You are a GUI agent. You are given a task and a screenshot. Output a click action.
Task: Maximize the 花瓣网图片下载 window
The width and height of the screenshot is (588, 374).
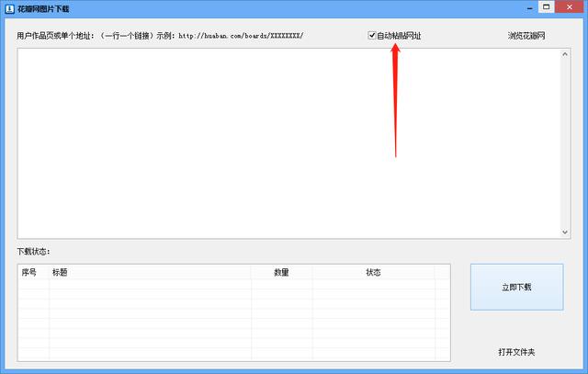coord(547,7)
